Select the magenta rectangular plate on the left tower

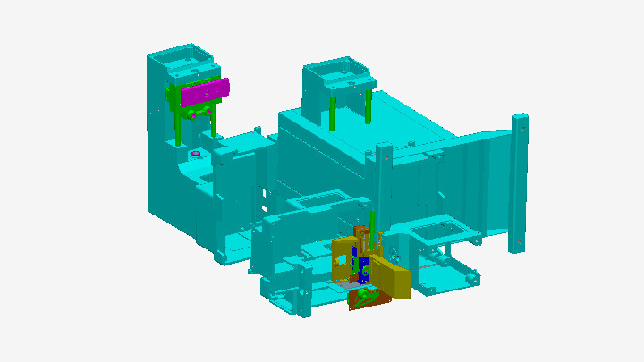pos(205,92)
